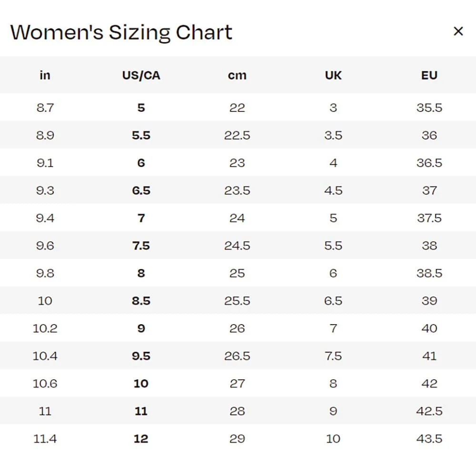This screenshot has width=476, height=476.
Task: Click EU size 35.5 cell
Action: 429,108
